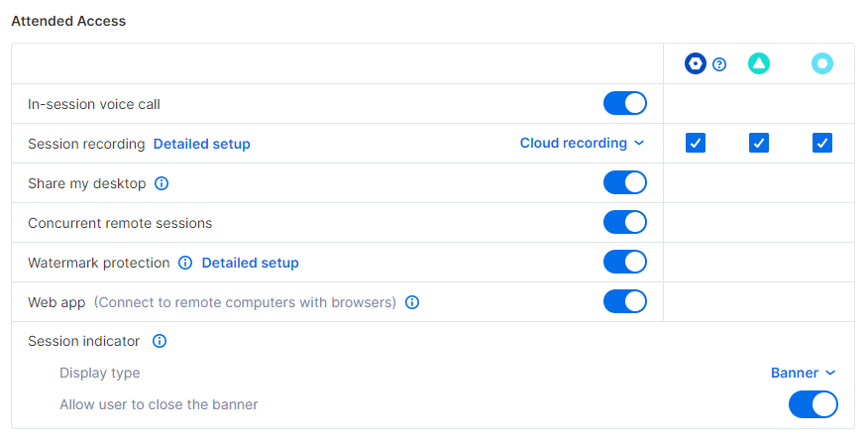
Task: Open info icon beside Watermark protection
Action: (x=185, y=263)
